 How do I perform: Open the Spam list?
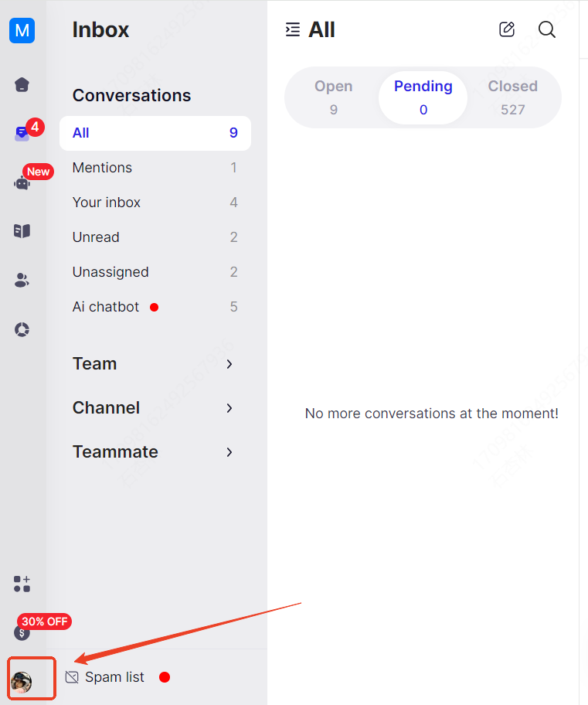point(114,676)
